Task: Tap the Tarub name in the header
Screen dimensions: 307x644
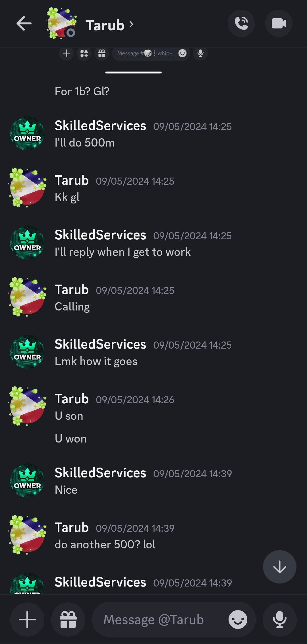Action: pos(105,25)
